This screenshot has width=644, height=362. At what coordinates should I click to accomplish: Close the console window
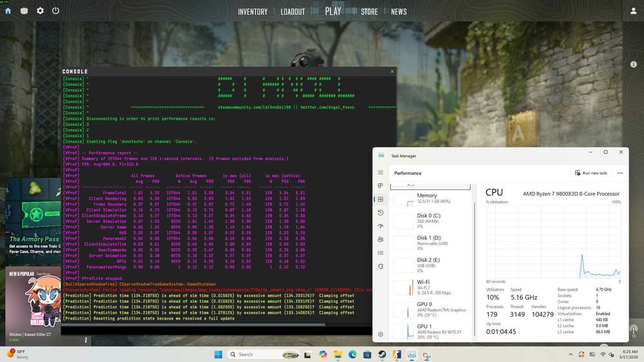click(x=392, y=71)
